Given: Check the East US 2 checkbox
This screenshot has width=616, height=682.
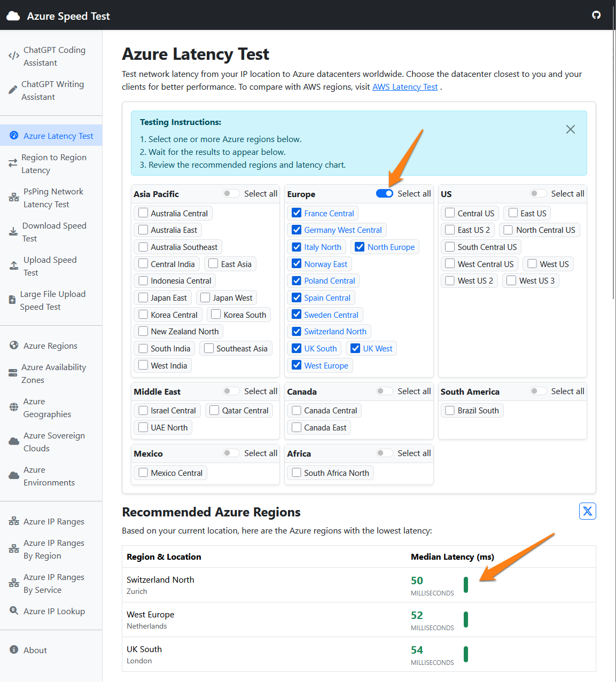Looking at the screenshot, I should point(450,230).
